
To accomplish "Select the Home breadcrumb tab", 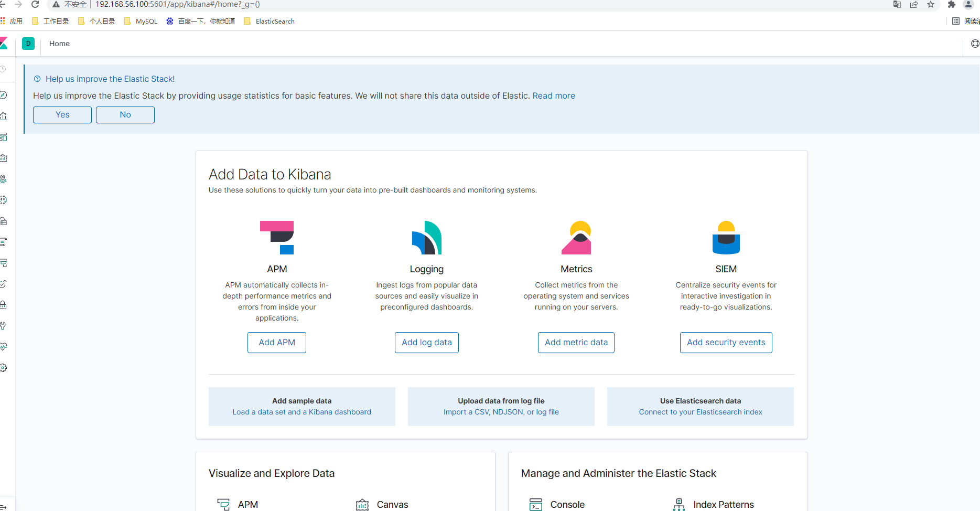I will (x=59, y=44).
